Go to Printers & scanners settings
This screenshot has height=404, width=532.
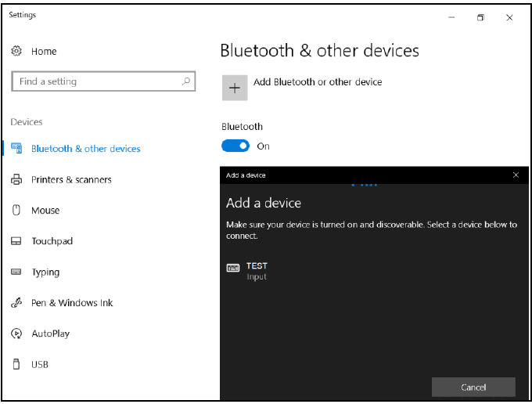[71, 179]
